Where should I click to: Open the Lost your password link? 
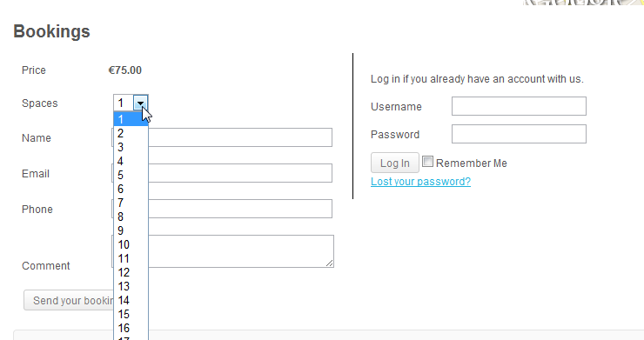pos(420,182)
